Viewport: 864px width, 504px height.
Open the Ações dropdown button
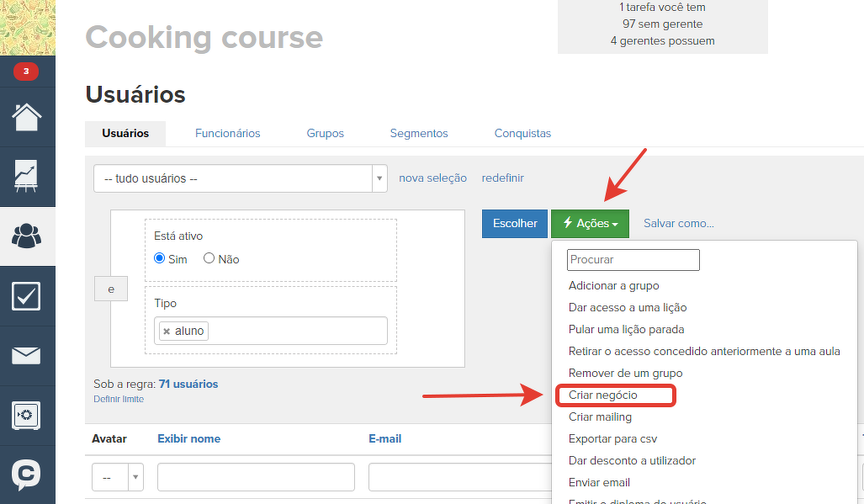[590, 224]
